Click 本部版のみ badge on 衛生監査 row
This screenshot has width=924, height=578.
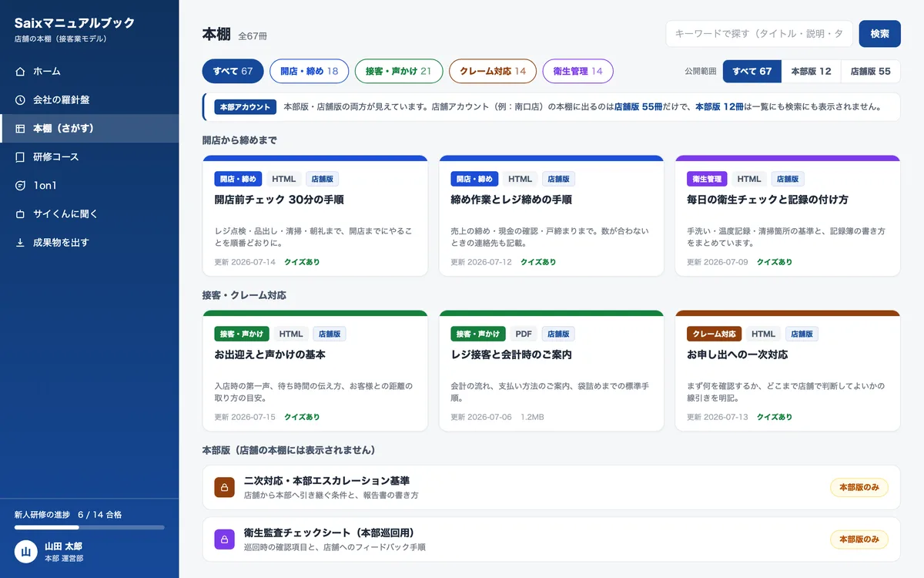point(859,539)
